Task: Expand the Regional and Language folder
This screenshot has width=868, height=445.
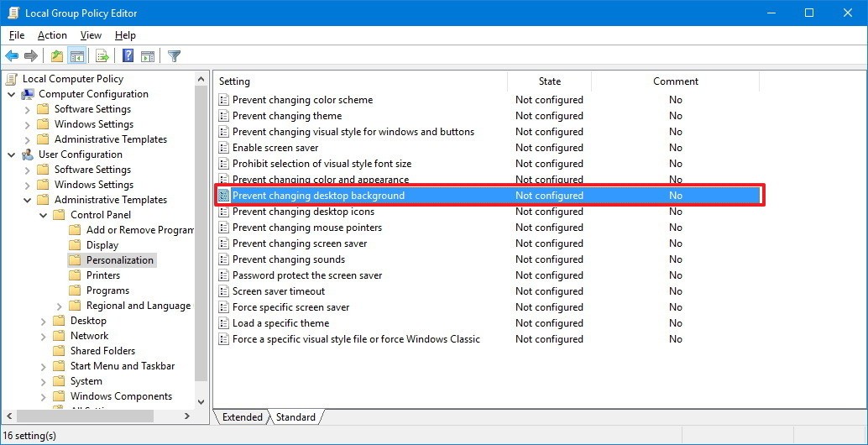Action: point(60,306)
